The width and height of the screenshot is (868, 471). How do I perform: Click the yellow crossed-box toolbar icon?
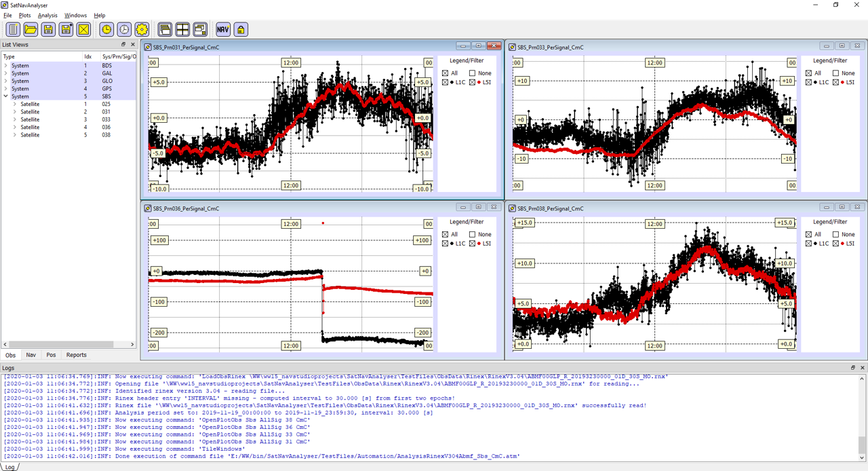[x=83, y=29]
